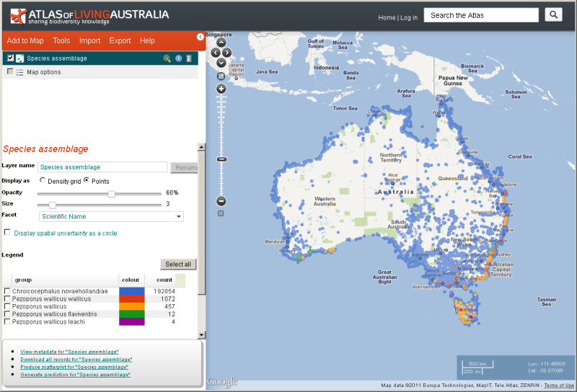This screenshot has width=577, height=392.
Task: Delete the Species assemblage layer
Action: pos(189,58)
